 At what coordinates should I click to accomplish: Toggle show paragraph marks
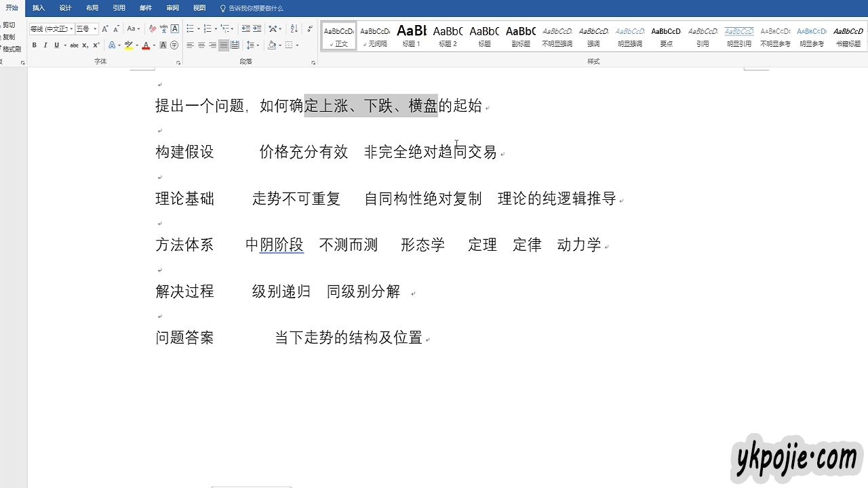pyautogui.click(x=311, y=29)
